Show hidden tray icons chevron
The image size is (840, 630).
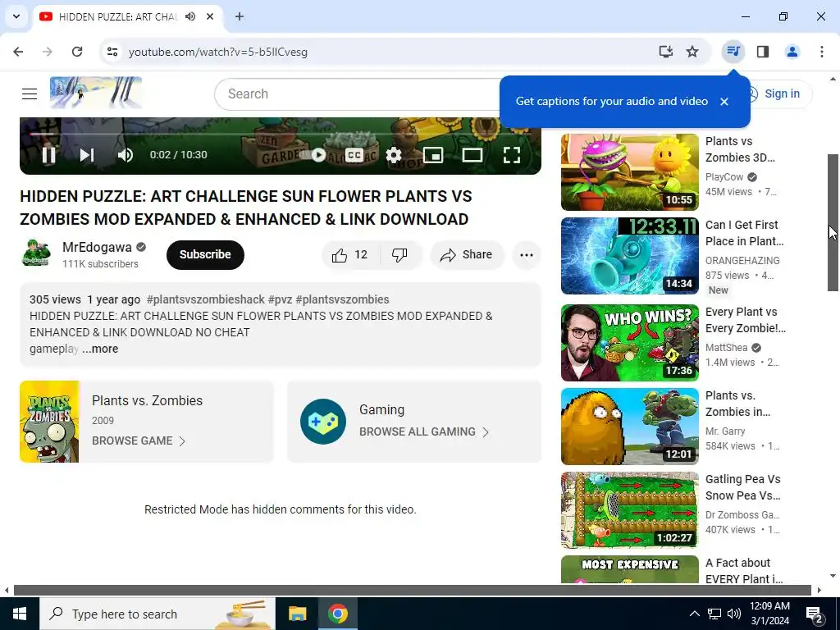[x=694, y=614]
